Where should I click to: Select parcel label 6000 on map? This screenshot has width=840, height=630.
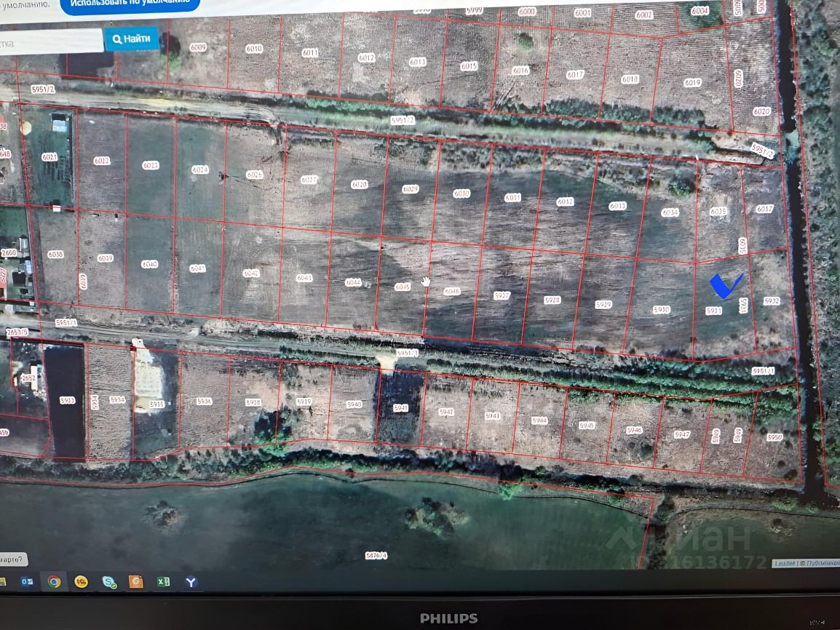pos(526,11)
